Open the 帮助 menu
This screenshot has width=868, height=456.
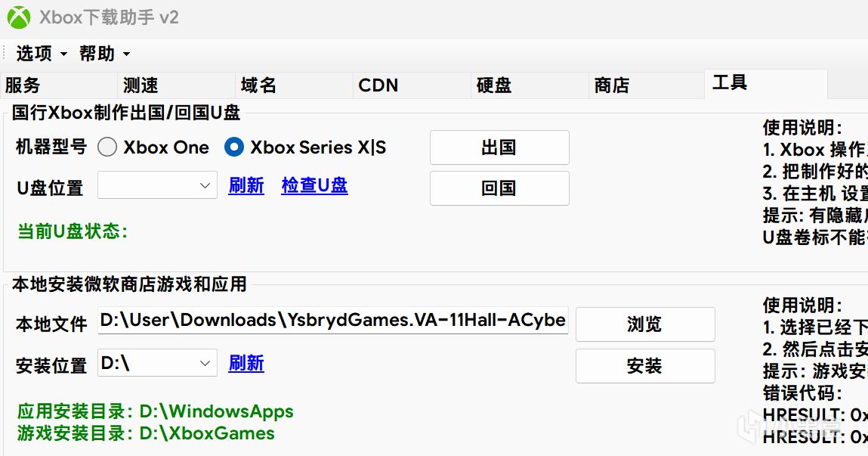[x=104, y=54]
